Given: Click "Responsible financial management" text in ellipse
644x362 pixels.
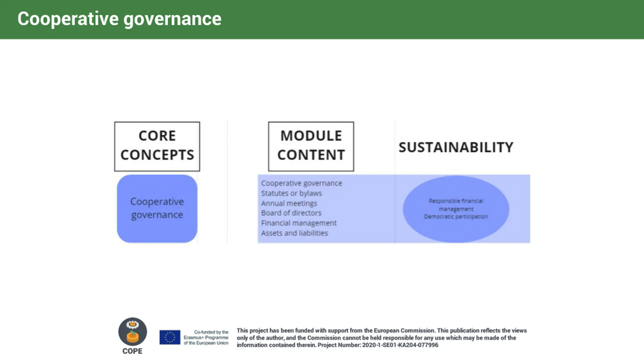Looking at the screenshot, I should [x=456, y=205].
